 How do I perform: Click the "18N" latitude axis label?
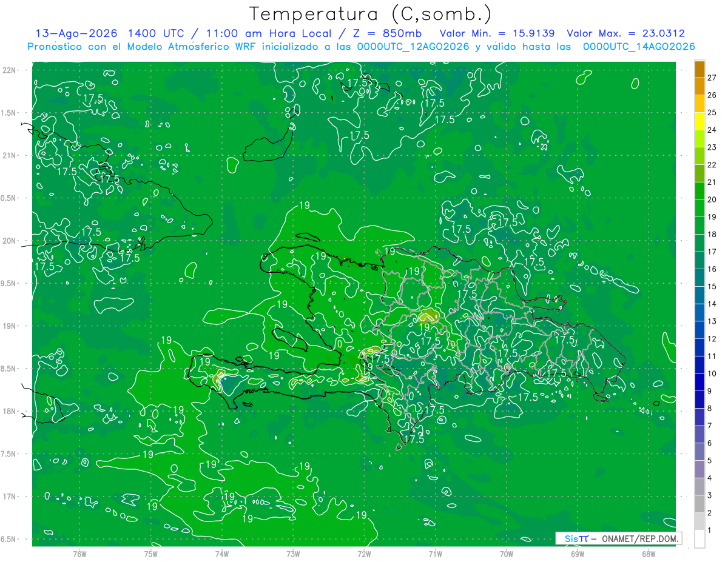pos(10,411)
